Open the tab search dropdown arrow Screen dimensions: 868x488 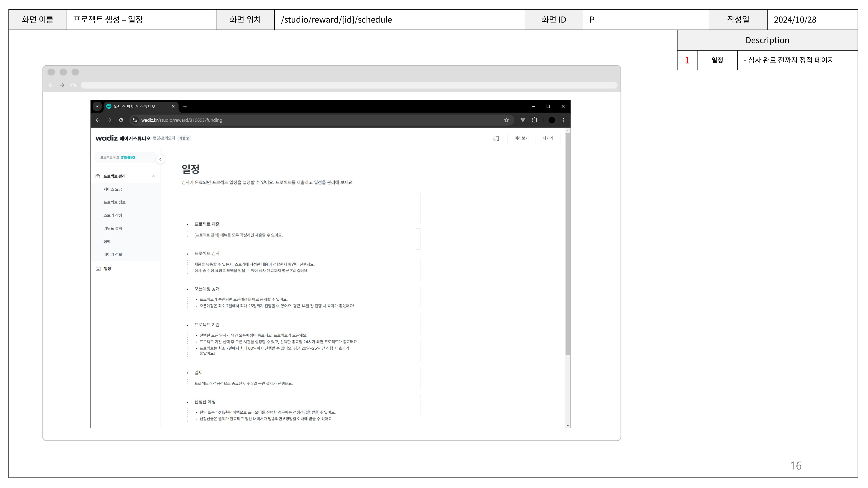[x=97, y=106]
